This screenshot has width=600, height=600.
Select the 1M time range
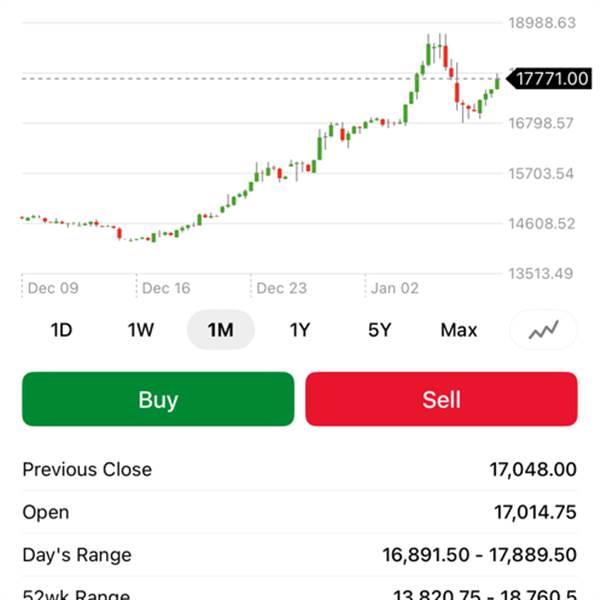(220, 330)
